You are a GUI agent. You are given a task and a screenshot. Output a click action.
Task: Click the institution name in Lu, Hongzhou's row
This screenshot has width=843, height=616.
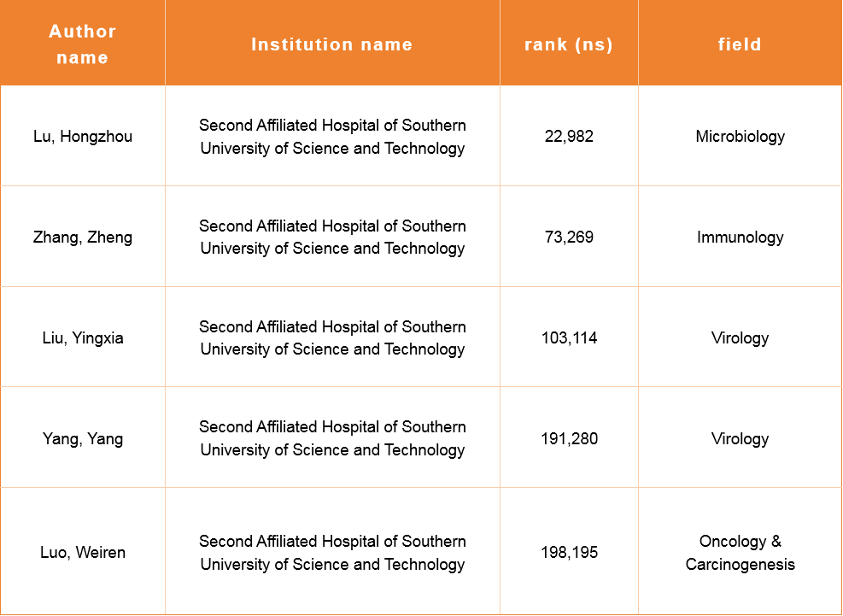[332, 137]
